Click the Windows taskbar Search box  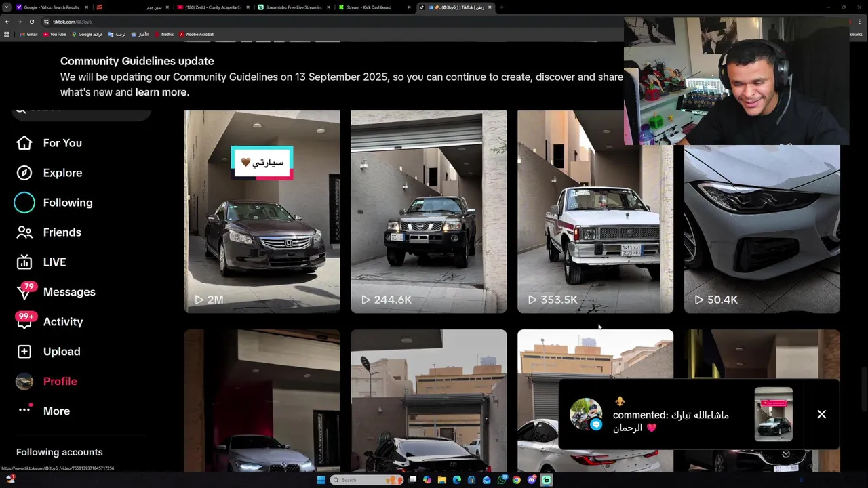click(366, 480)
